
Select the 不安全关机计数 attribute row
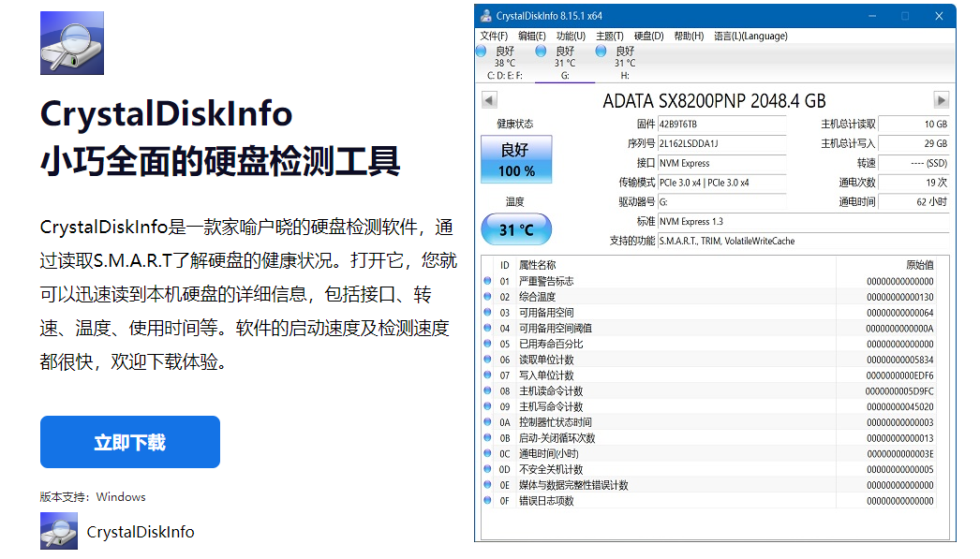[x=708, y=468]
